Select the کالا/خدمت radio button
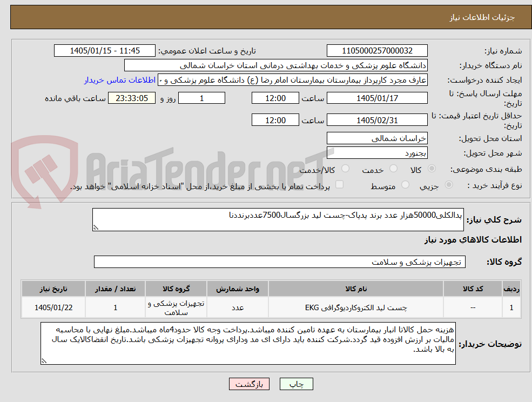The height and width of the screenshot is (402, 532). pyautogui.click(x=345, y=169)
